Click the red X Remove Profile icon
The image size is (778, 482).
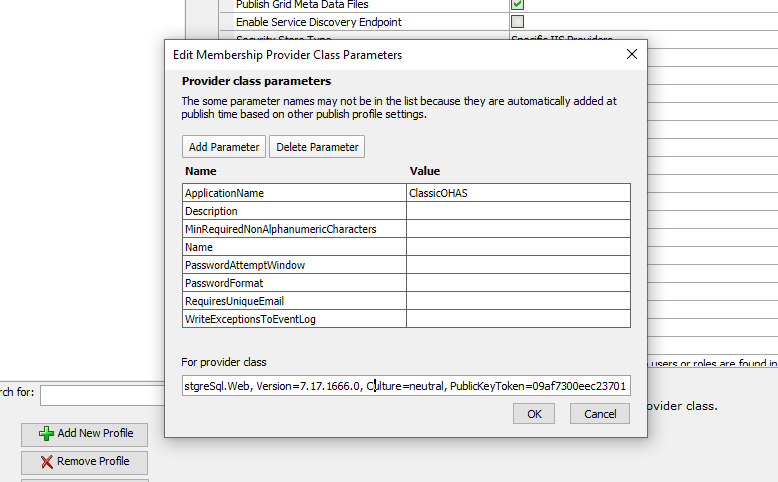pos(47,462)
